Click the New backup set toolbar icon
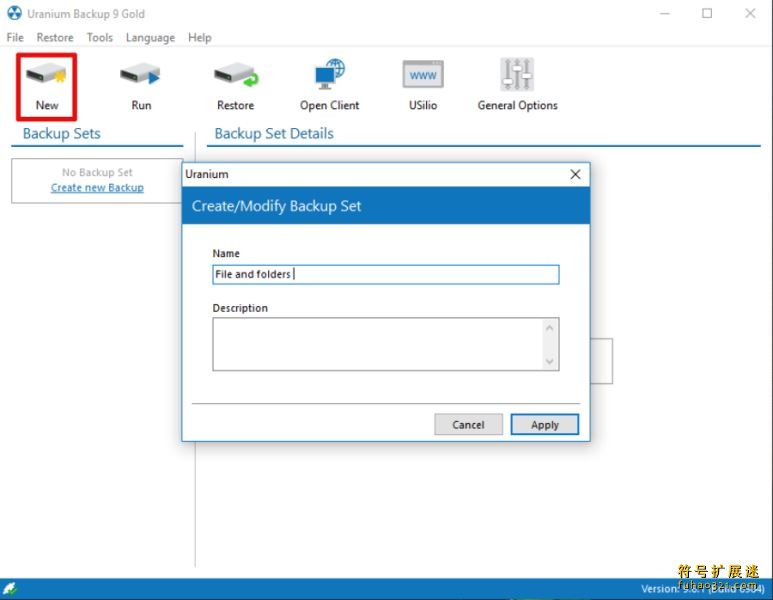This screenshot has width=773, height=600. pos(46,75)
